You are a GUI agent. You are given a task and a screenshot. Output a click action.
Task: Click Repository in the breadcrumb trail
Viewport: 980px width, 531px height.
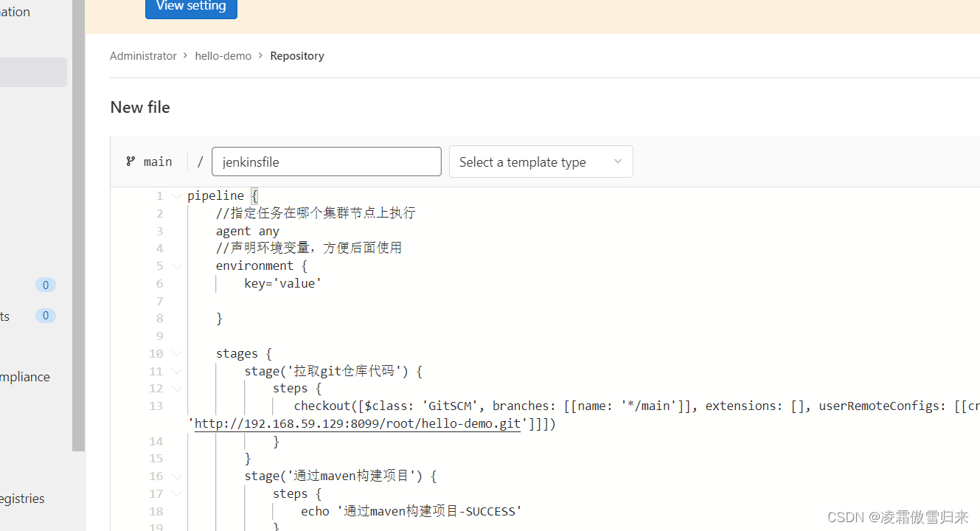click(296, 56)
